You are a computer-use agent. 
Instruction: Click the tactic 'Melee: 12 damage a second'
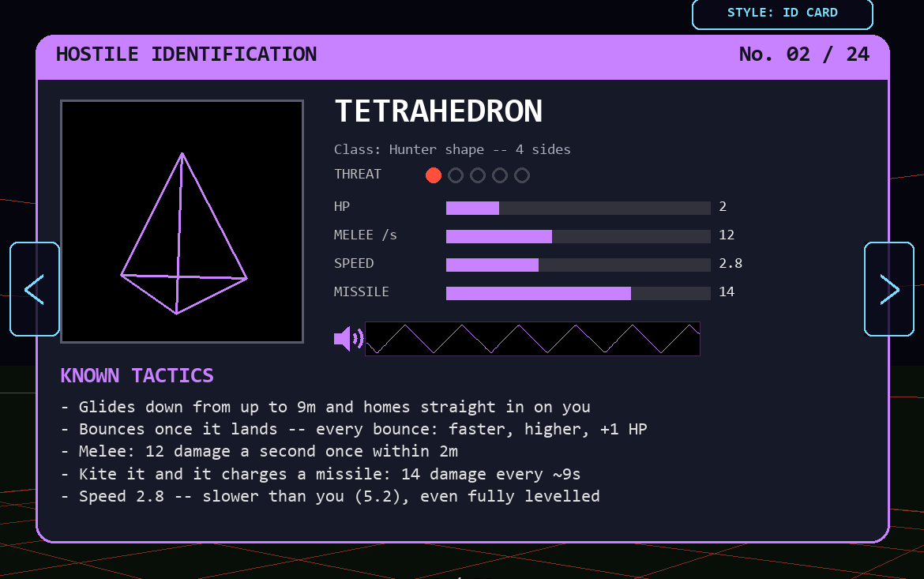click(x=259, y=452)
